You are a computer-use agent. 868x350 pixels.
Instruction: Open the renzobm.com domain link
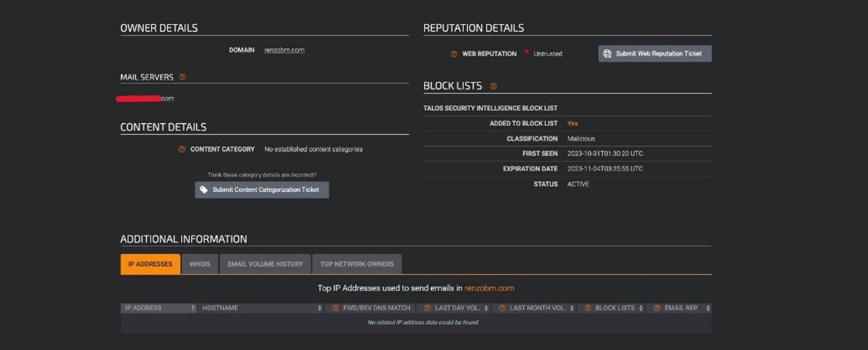284,50
